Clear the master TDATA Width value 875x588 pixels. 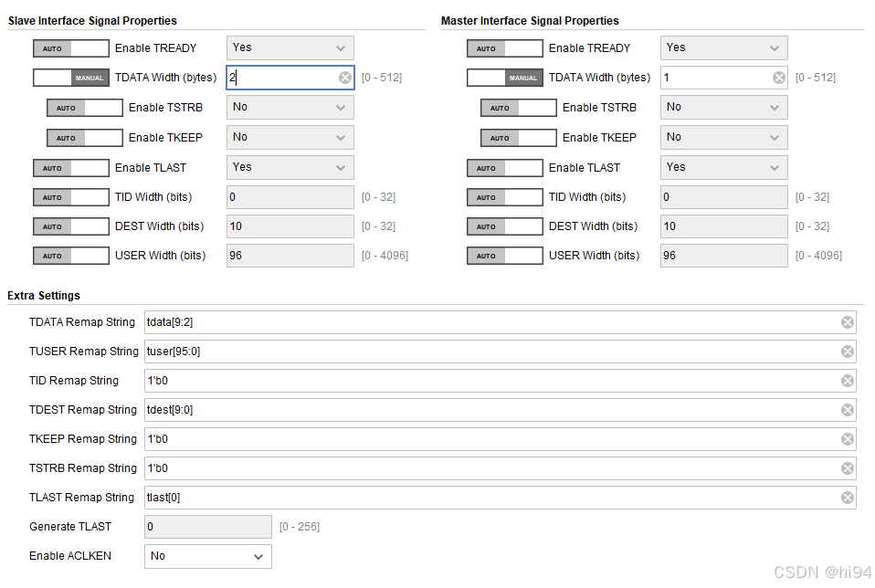(x=779, y=78)
